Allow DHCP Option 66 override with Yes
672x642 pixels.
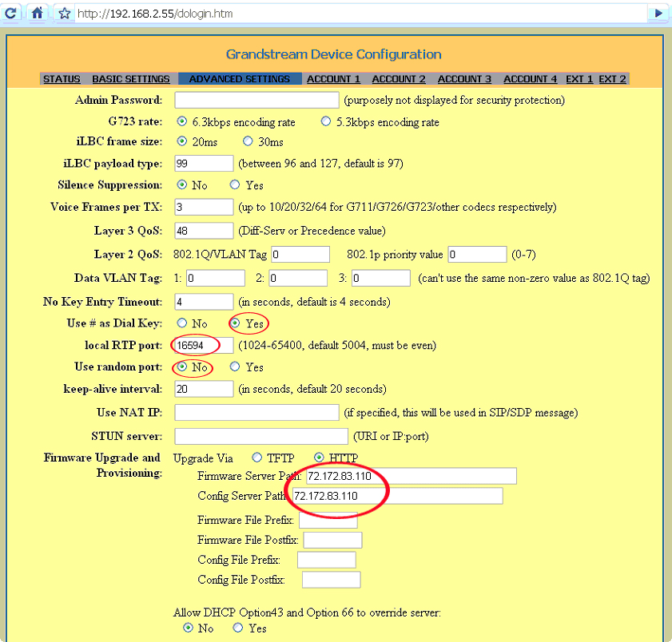237,628
